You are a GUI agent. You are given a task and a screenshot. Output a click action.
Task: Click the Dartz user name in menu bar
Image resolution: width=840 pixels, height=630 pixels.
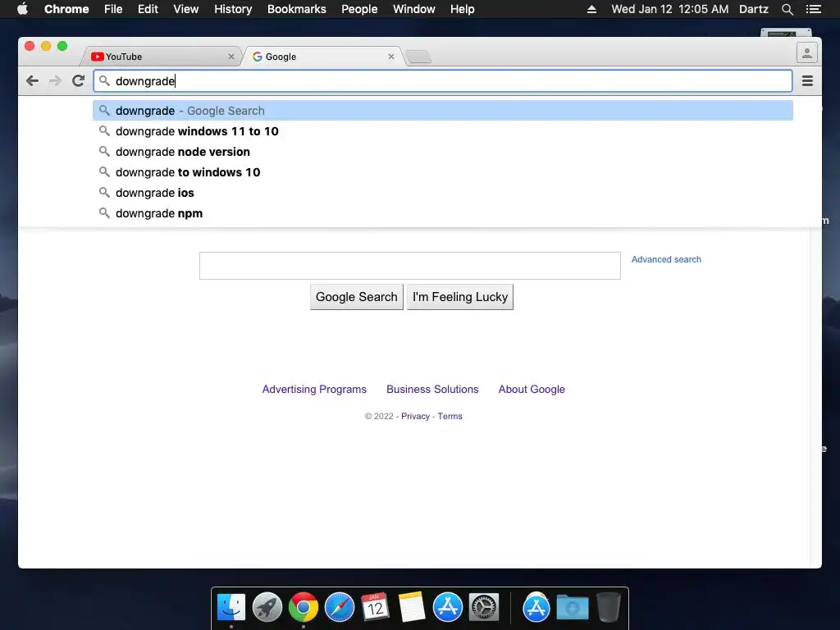[x=754, y=9]
